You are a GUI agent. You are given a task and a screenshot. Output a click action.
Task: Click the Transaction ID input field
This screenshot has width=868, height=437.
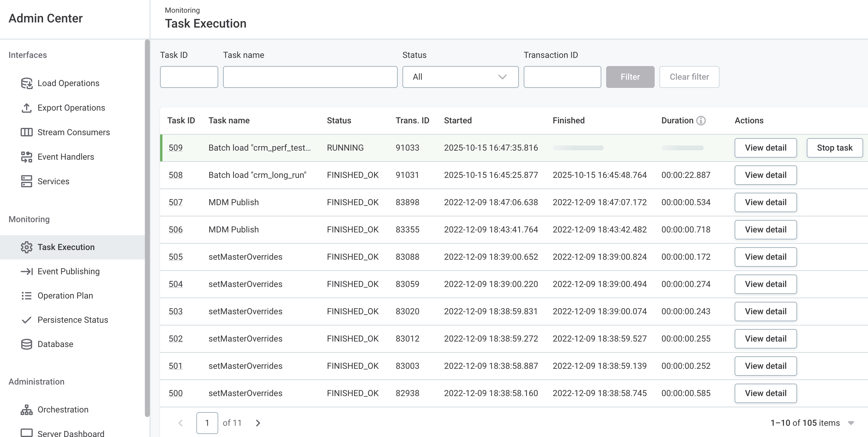point(562,77)
